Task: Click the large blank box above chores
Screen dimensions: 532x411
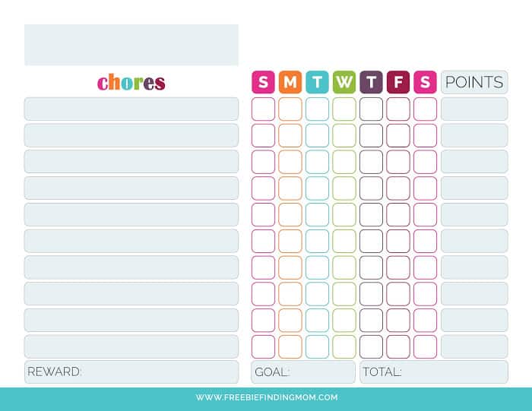Action: pyautogui.click(x=131, y=45)
